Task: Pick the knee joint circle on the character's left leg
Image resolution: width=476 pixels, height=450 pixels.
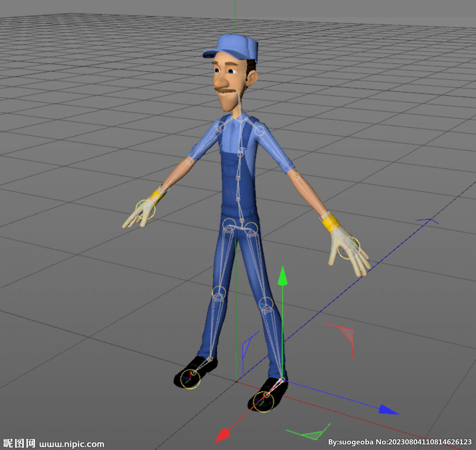Action: [266, 304]
